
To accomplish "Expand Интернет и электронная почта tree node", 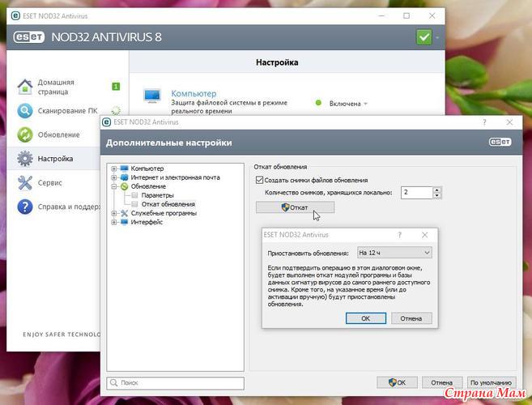I will click(114, 177).
